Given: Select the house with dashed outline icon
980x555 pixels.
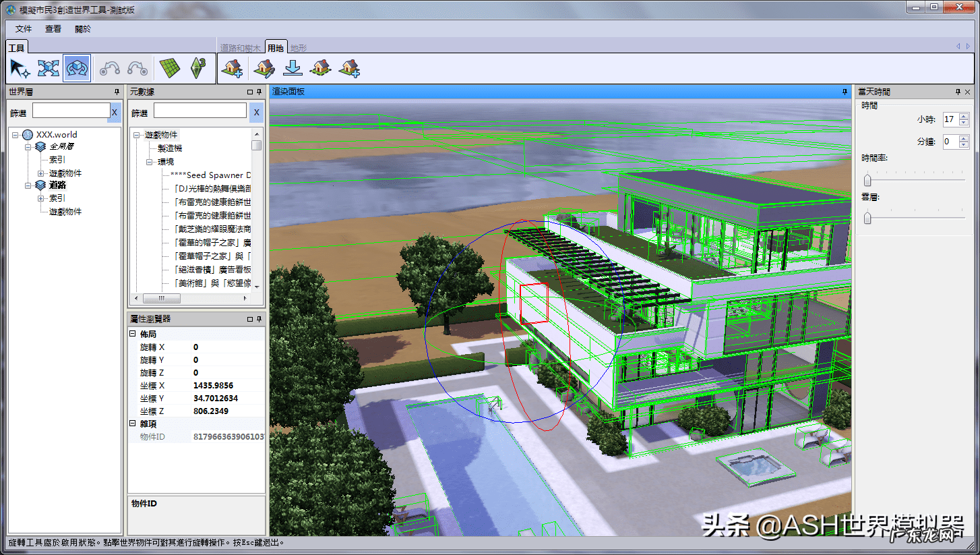Looking at the screenshot, I should 320,68.
